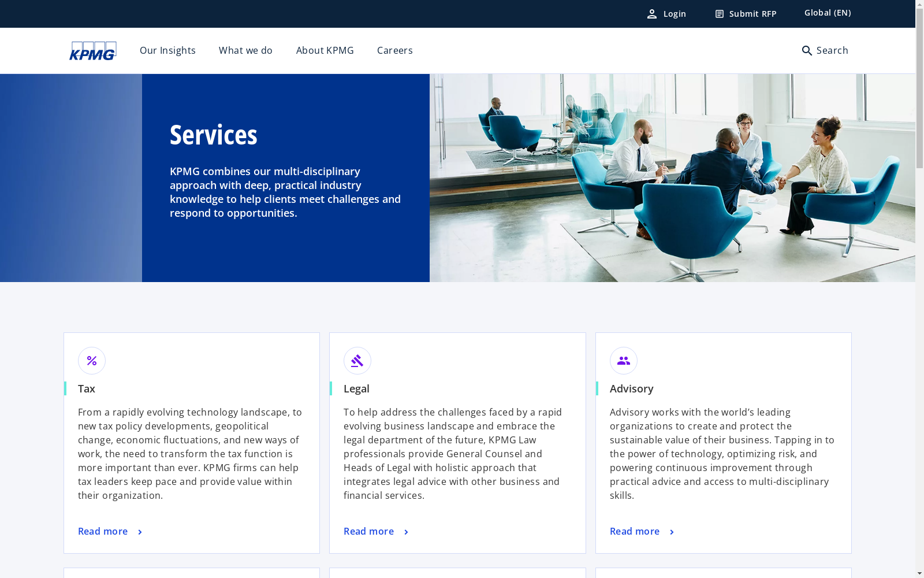Viewport: 924px width, 578px height.
Task: Click the scrollbar down arrow
Action: tap(919, 573)
